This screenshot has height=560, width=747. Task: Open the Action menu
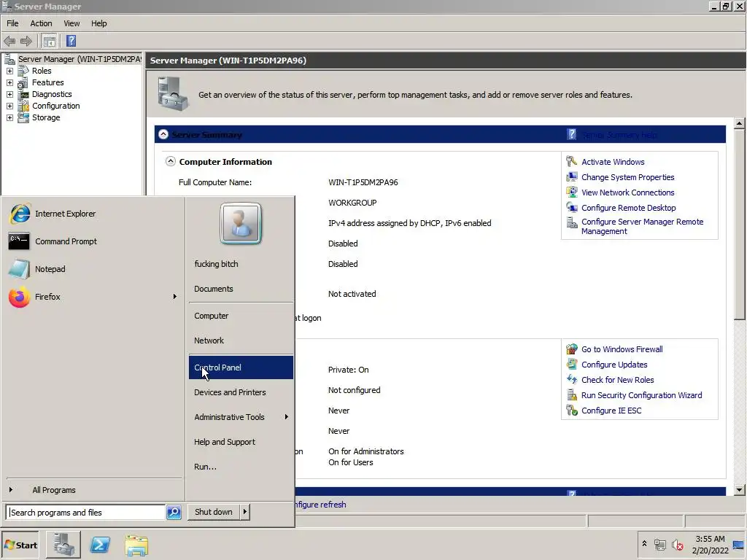tap(41, 23)
